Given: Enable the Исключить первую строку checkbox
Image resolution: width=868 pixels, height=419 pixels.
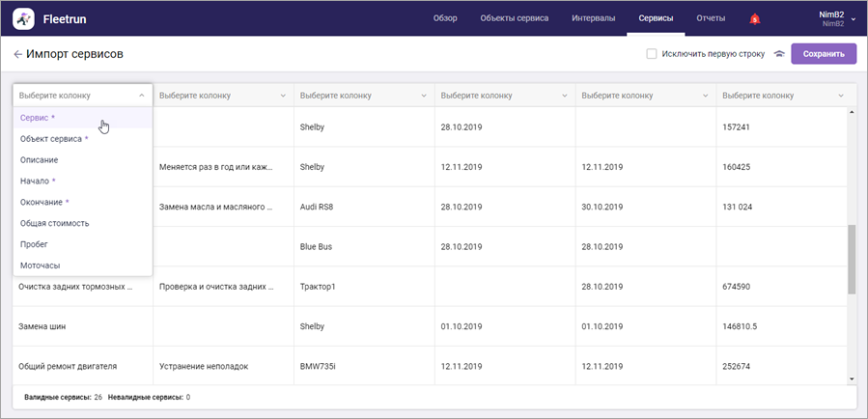Looking at the screenshot, I should (x=652, y=55).
